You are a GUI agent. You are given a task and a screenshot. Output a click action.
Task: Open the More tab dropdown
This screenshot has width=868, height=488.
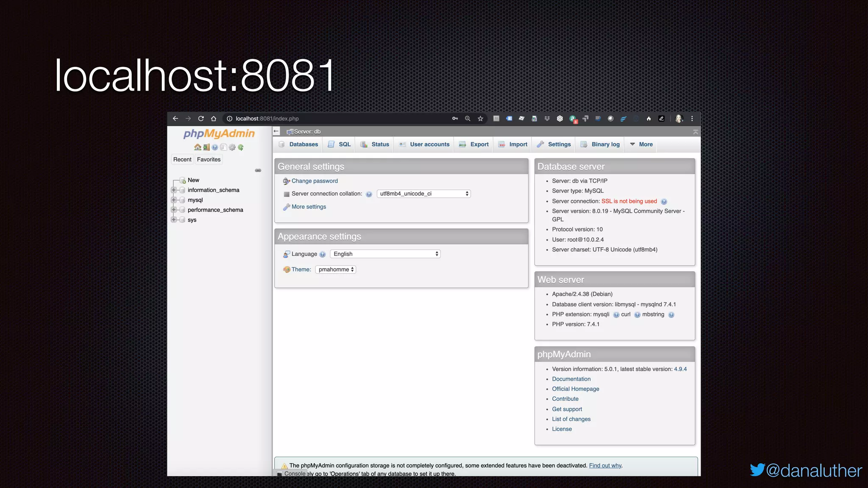(641, 144)
